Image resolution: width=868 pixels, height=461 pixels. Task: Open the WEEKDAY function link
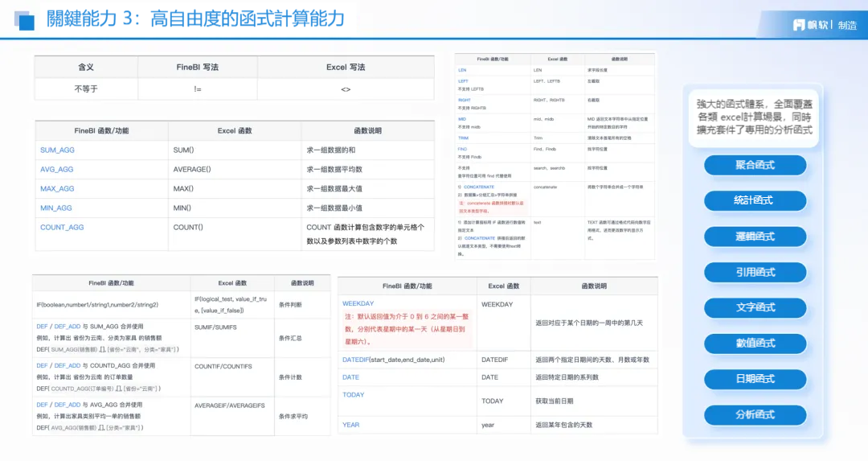tap(358, 303)
